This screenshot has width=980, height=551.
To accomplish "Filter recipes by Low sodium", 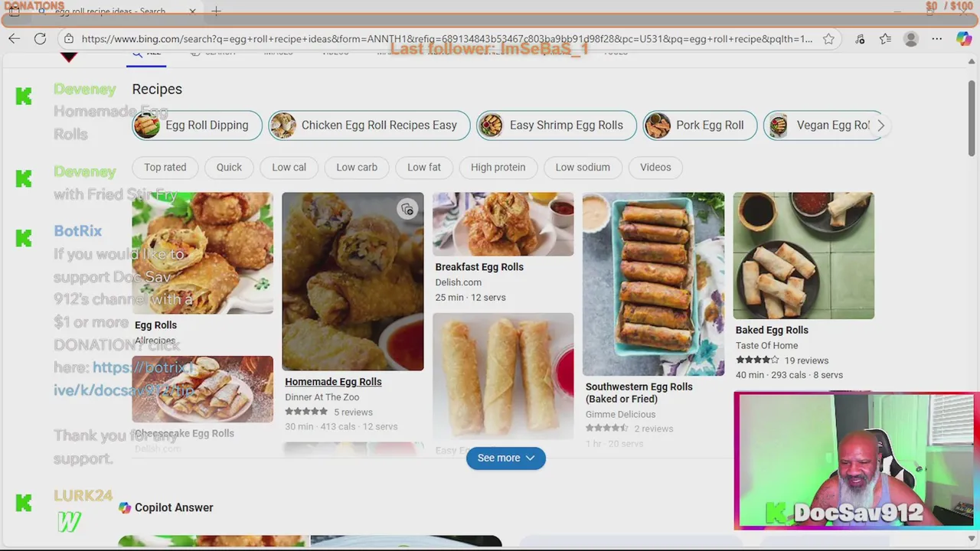I will click(x=583, y=167).
